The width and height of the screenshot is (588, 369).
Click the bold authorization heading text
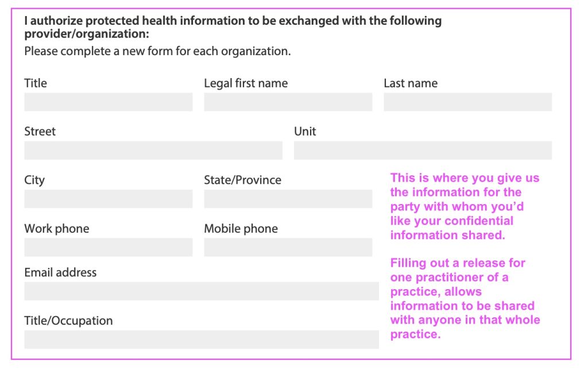pyautogui.click(x=233, y=27)
